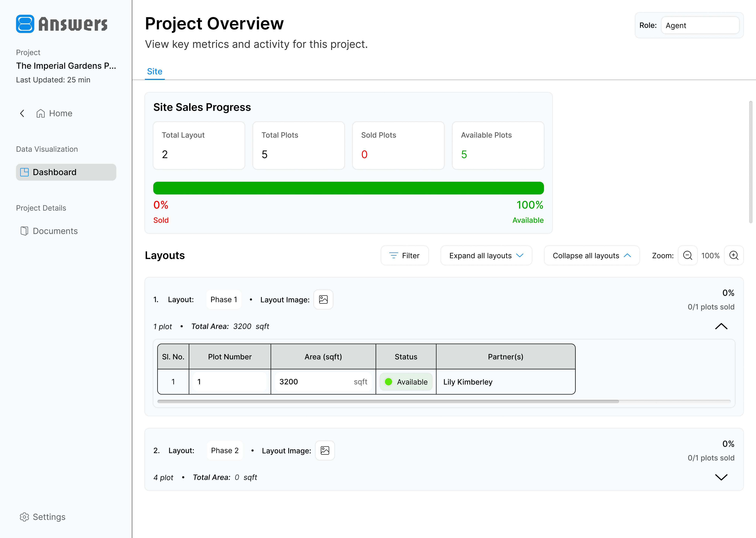Click Collapse all layouts
This screenshot has height=538, width=756.
(x=592, y=255)
